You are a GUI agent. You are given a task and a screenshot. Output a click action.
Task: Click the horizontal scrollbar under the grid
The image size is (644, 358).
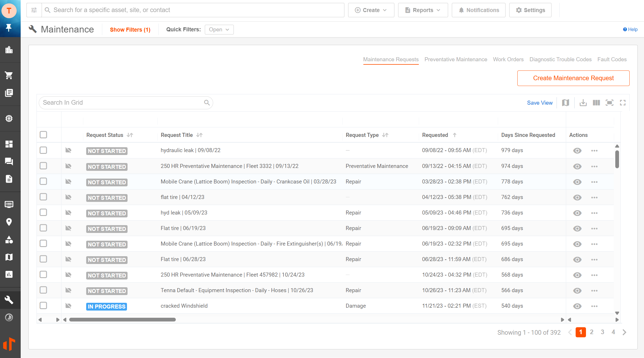[122, 320]
